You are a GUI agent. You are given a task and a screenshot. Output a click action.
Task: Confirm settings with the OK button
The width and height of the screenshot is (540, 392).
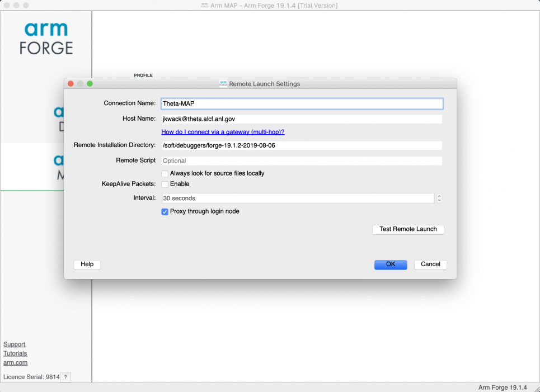click(x=391, y=265)
